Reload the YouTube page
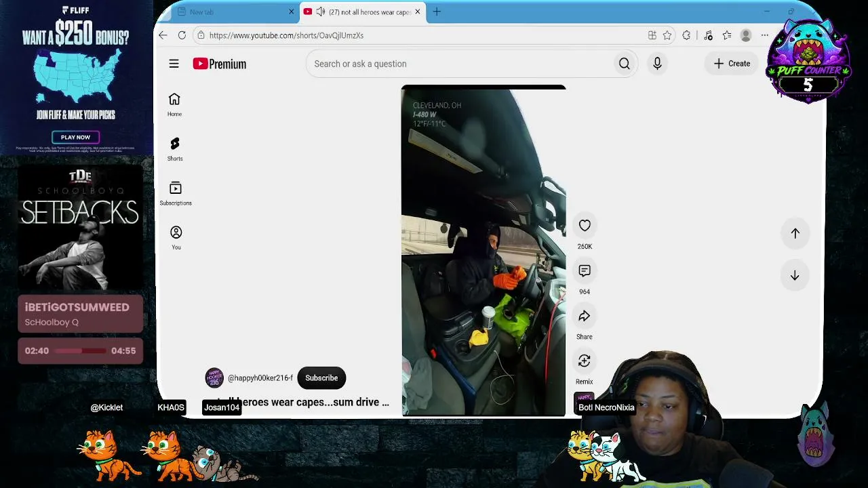This screenshot has width=868, height=488. [x=182, y=35]
